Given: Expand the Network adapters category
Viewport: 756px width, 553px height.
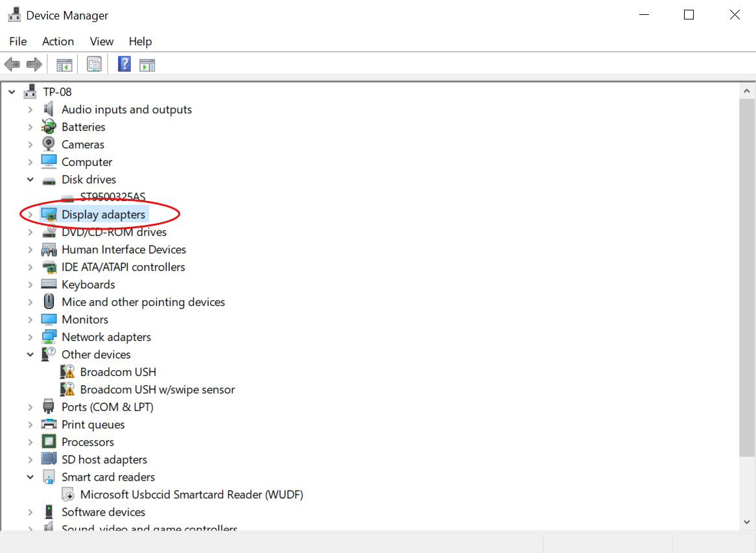Looking at the screenshot, I should tap(30, 337).
